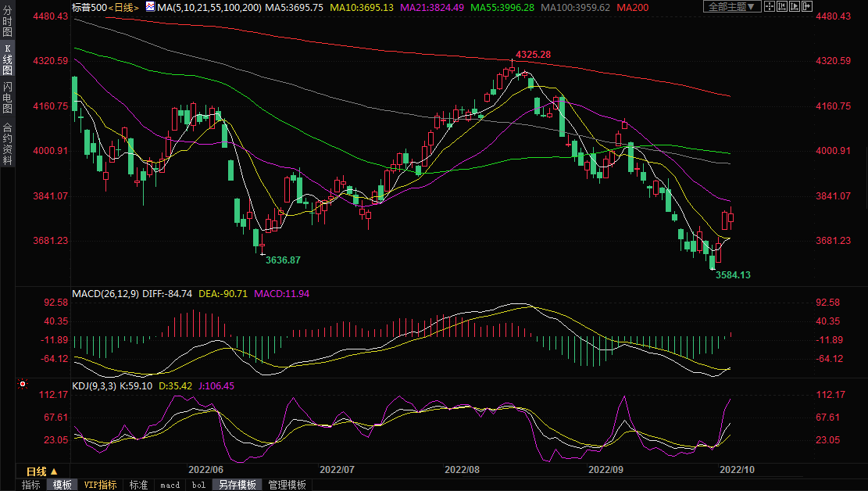
Task: Open 管理模板 in bottom bar
Action: click(x=287, y=485)
